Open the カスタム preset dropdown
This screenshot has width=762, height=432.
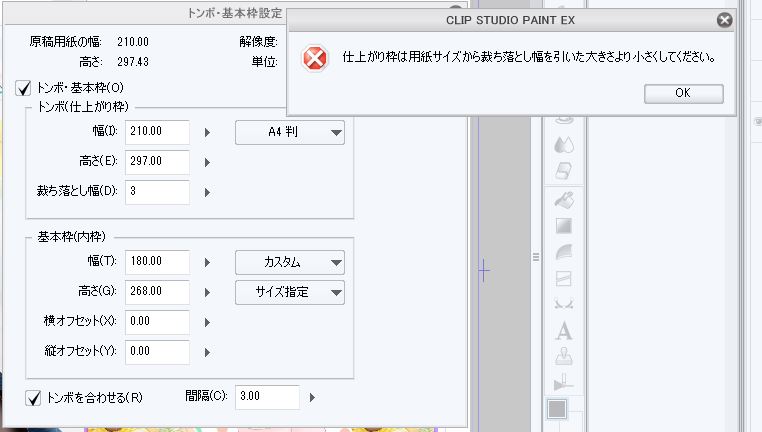click(x=290, y=262)
